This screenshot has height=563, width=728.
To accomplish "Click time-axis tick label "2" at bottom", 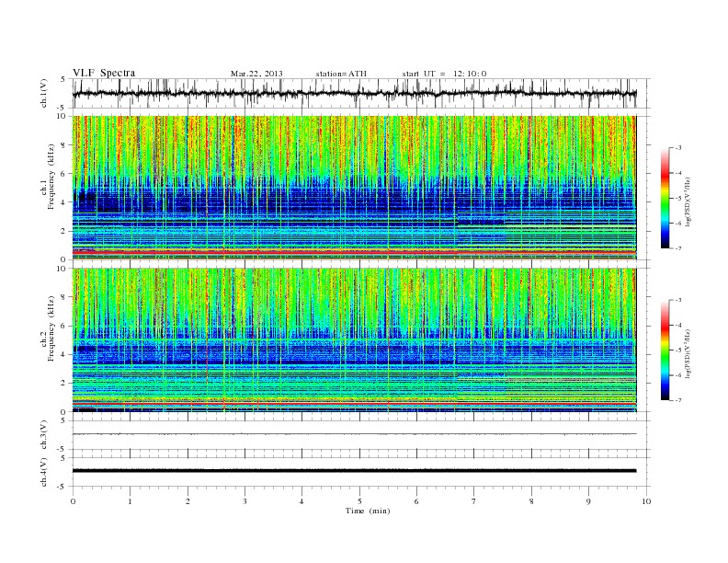I will (188, 501).
